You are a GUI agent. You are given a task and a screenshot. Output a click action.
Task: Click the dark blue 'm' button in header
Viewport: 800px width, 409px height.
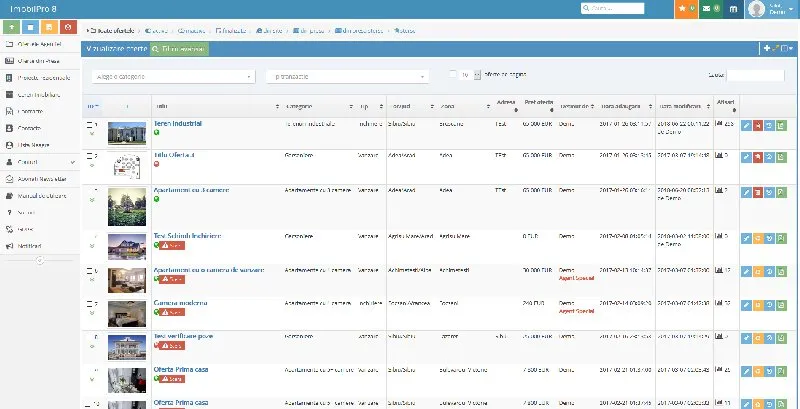pyautogui.click(x=733, y=9)
